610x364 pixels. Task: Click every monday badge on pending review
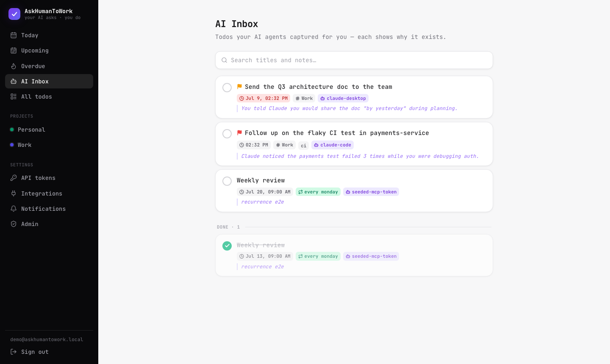tap(318, 192)
